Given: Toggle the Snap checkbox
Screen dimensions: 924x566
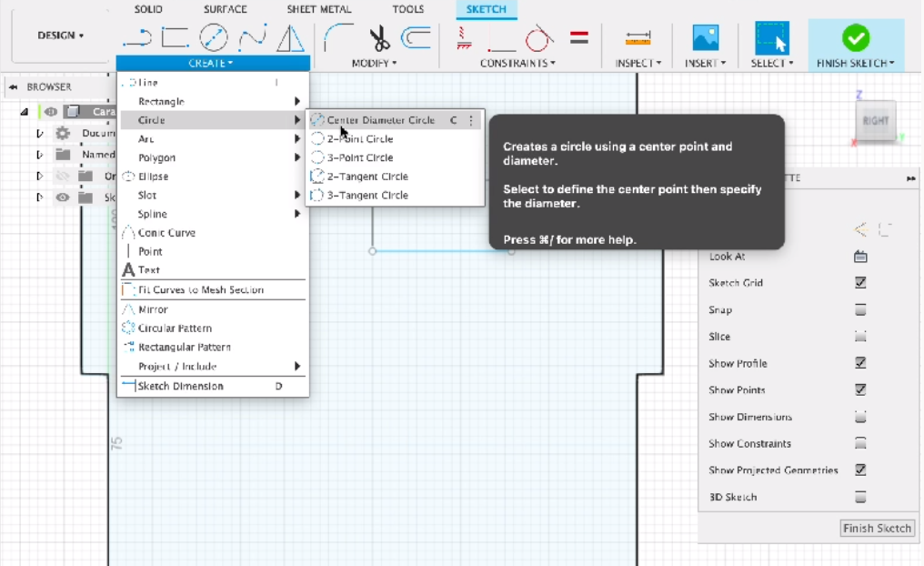Looking at the screenshot, I should click(860, 309).
